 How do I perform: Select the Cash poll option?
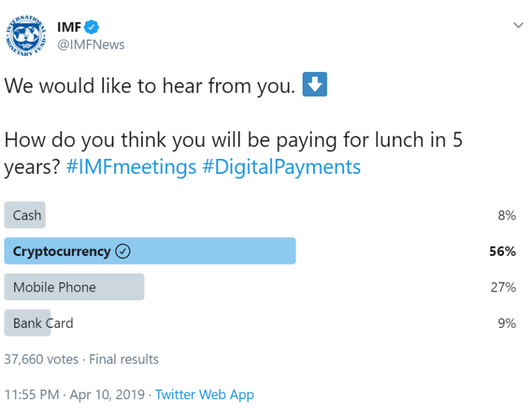pos(26,215)
